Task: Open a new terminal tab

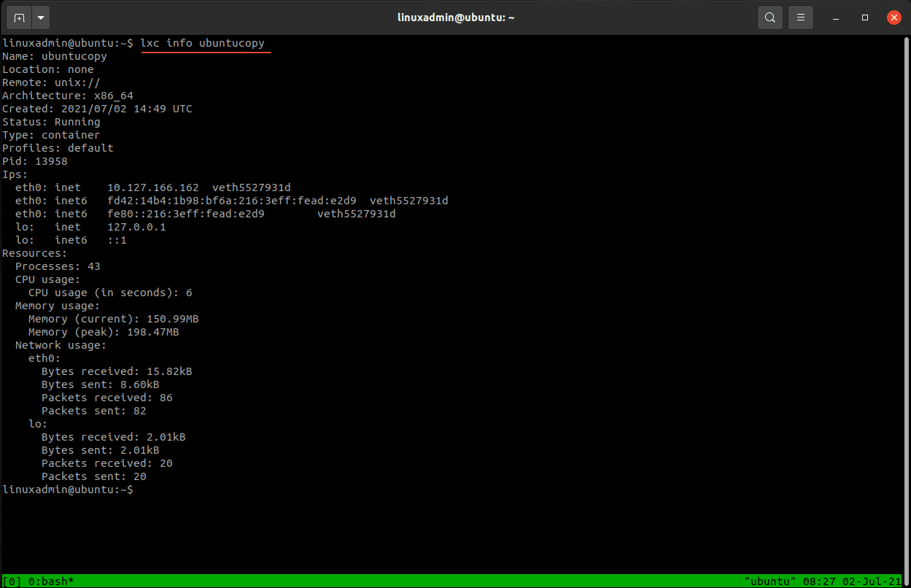Action: pos(19,18)
